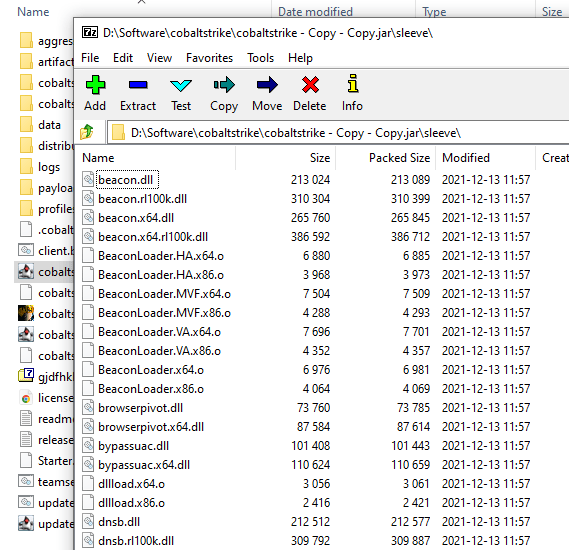The width and height of the screenshot is (569, 550).
Task: Select dnsb.dll file
Action: click(119, 522)
